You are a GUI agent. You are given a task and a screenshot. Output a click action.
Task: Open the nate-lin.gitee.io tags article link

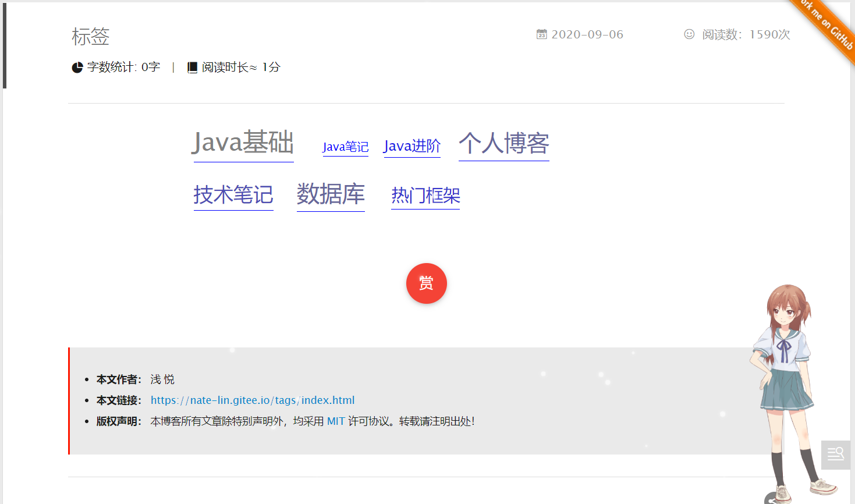point(252,400)
